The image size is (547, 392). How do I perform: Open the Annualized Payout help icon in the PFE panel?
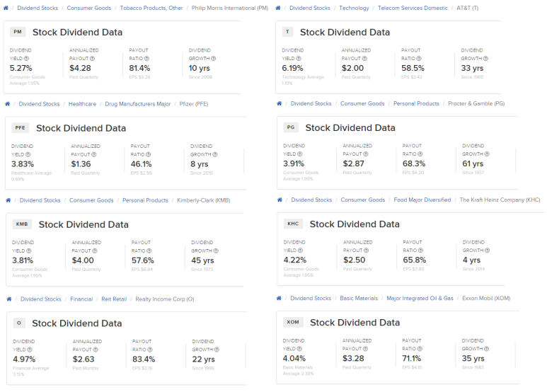coord(94,154)
